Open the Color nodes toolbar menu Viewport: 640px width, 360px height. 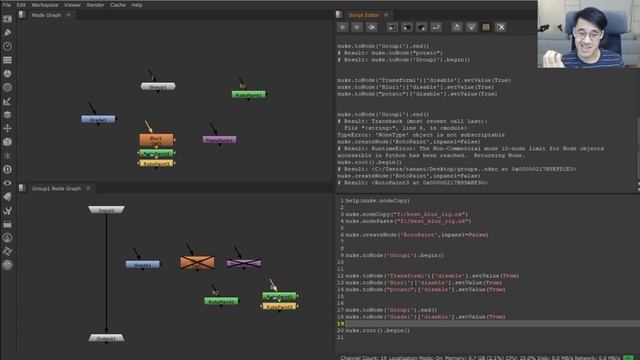[x=7, y=74]
